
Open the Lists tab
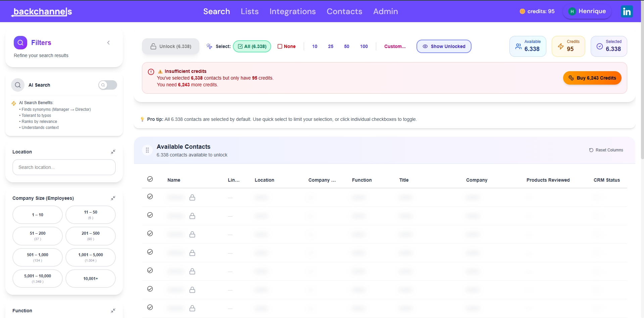[x=250, y=11]
